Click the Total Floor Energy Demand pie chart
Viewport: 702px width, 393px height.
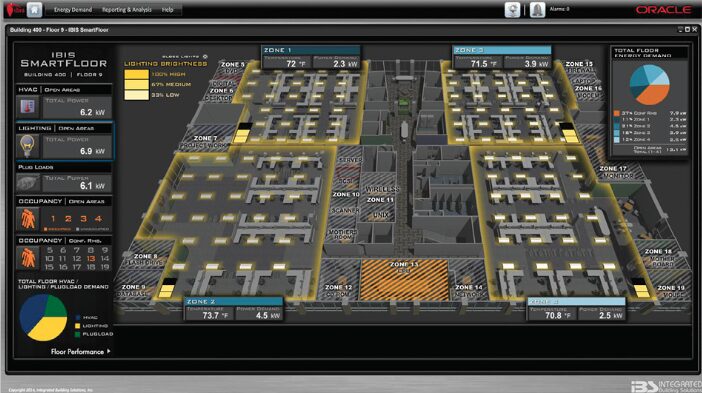(649, 85)
